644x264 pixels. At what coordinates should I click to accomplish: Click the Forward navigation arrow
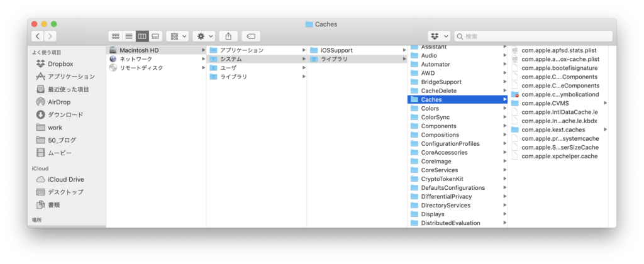coord(50,36)
